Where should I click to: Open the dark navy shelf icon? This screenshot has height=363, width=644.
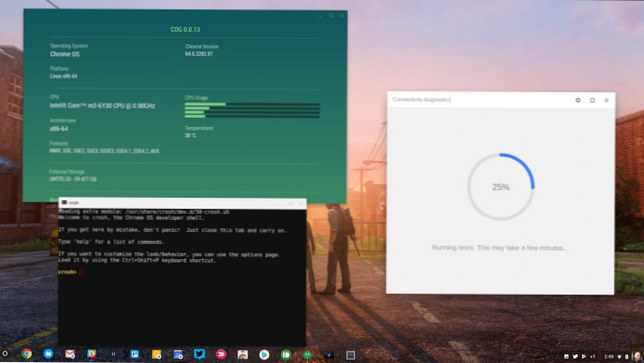click(x=329, y=355)
